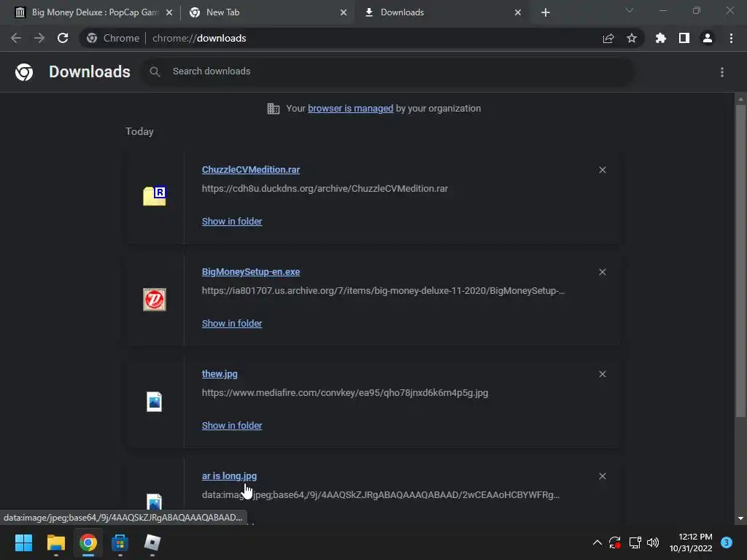Image resolution: width=747 pixels, height=560 pixels.
Task: Open Roblox from the taskbar
Action: click(x=152, y=542)
